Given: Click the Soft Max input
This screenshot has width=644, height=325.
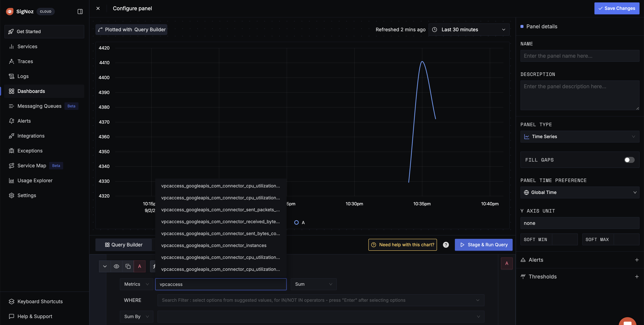Looking at the screenshot, I should tap(626, 240).
